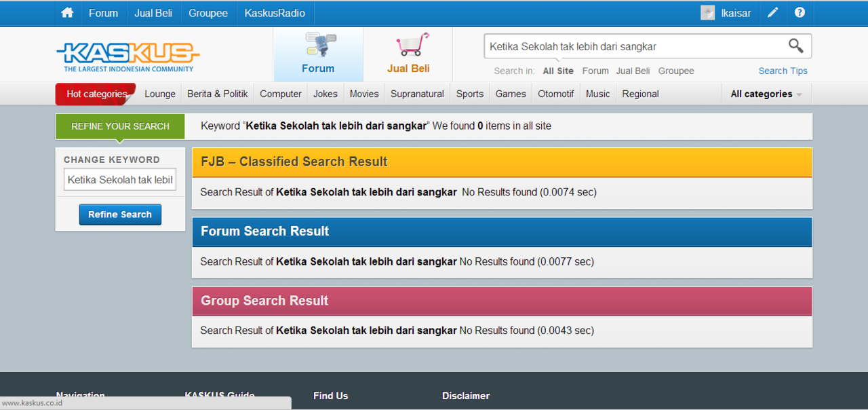Viewport: 868px width, 410px height.
Task: Open the lkaisar user profile
Action: [736, 13]
